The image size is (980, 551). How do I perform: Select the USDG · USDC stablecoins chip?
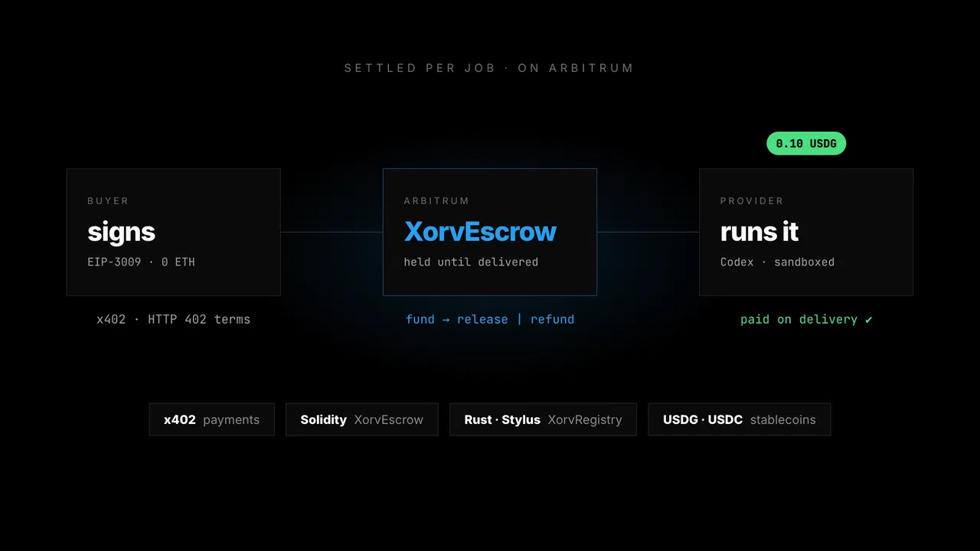click(x=740, y=419)
